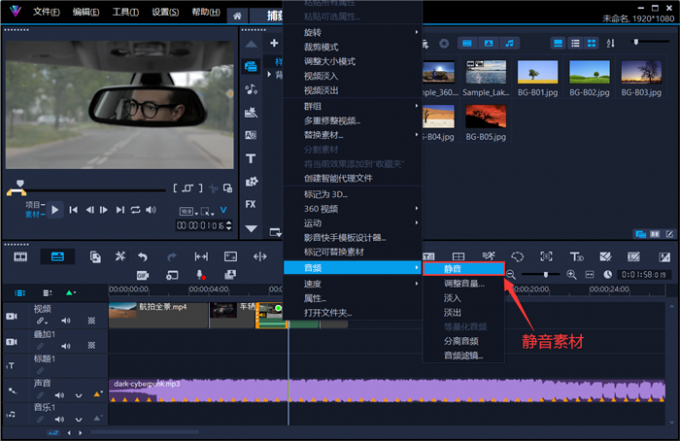Jump to the end of the clip
Viewport: 680px width, 441px height.
point(120,210)
